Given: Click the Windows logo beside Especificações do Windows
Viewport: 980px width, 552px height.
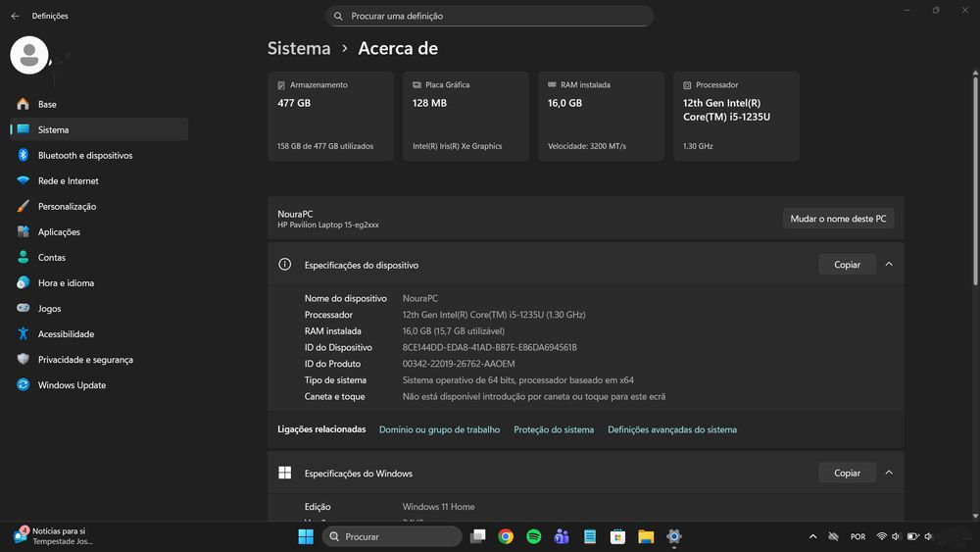Looking at the screenshot, I should pyautogui.click(x=285, y=473).
